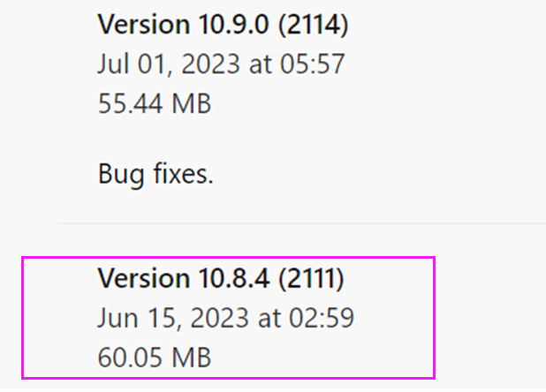Screen dimensions: 546x392
Task: Select the 60.05 MB file size
Action: pos(155,358)
